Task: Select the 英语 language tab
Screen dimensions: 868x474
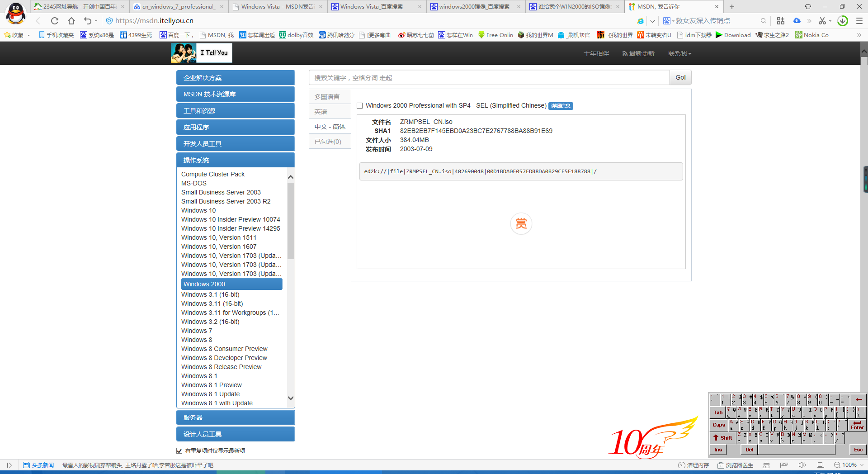Action: (x=330, y=112)
